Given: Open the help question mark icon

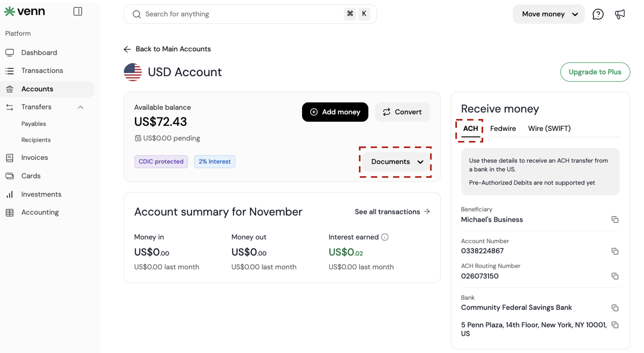Looking at the screenshot, I should coord(598,14).
